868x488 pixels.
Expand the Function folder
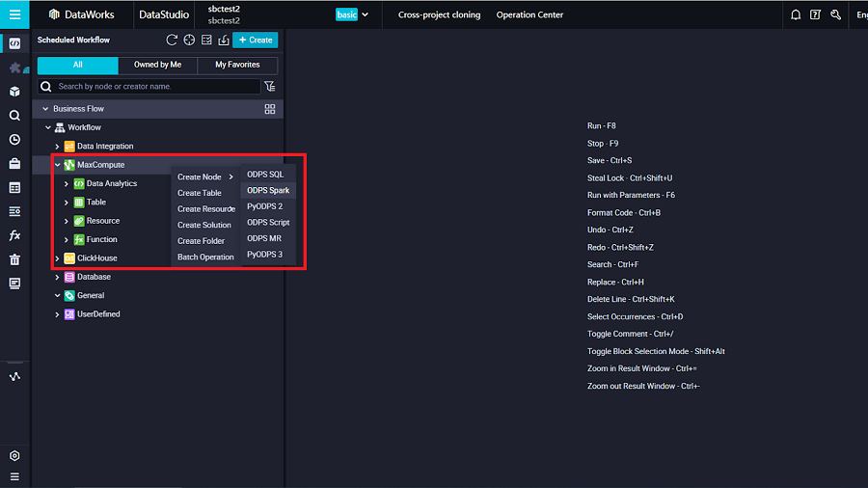tap(67, 240)
